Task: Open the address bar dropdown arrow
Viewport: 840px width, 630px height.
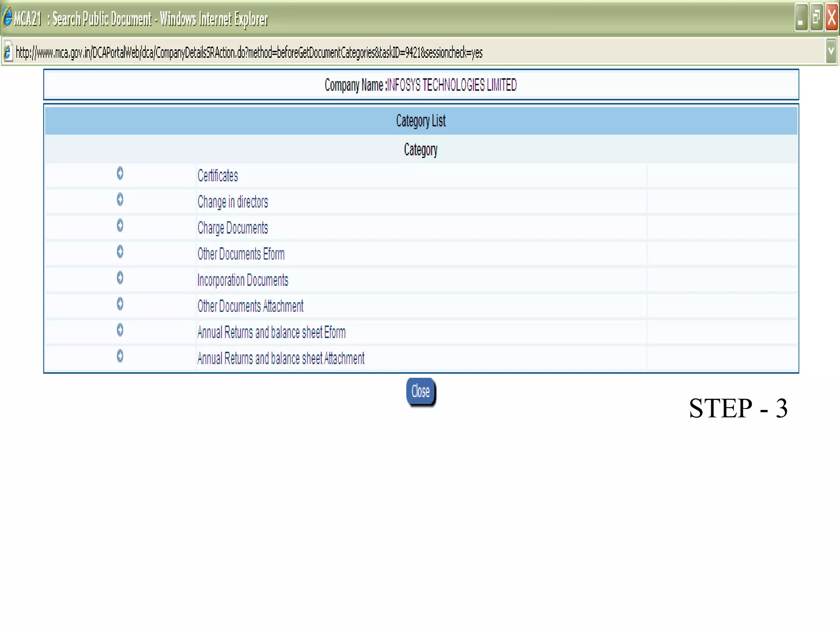Action: coord(831,51)
